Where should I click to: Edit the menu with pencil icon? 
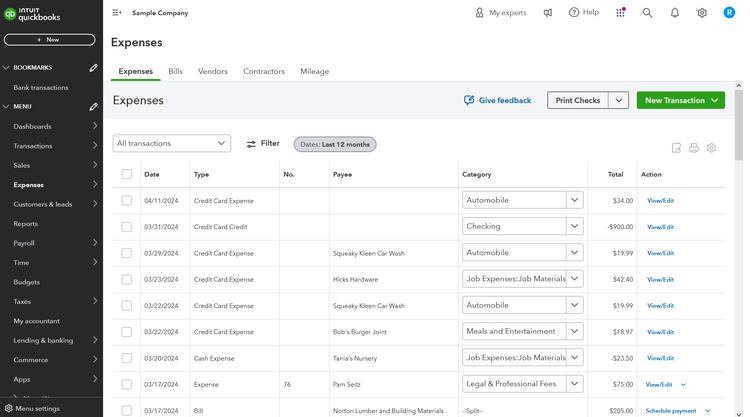click(93, 107)
